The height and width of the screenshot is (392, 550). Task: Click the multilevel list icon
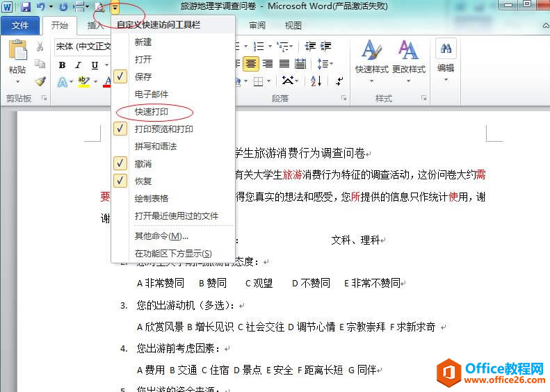(283, 47)
